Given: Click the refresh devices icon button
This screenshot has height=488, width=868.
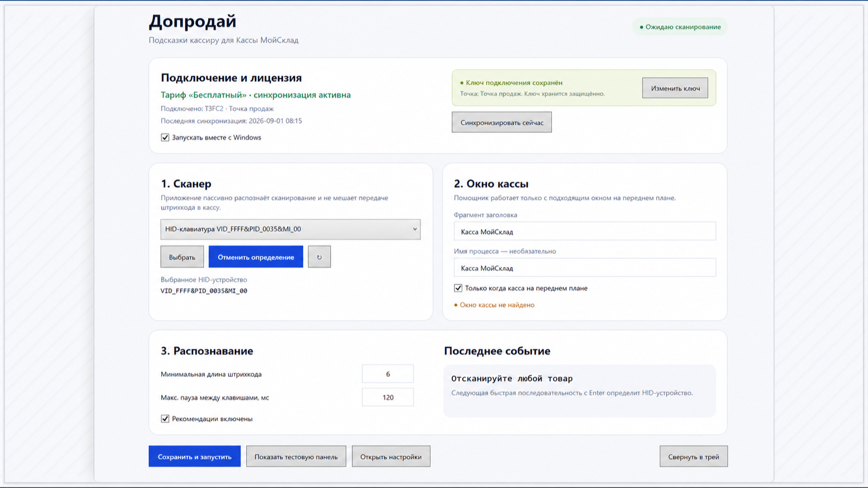Looking at the screenshot, I should click(319, 257).
